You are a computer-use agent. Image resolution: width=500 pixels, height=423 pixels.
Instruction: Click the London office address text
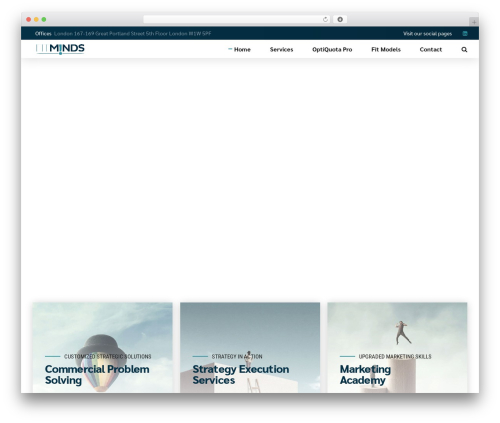coord(132,33)
